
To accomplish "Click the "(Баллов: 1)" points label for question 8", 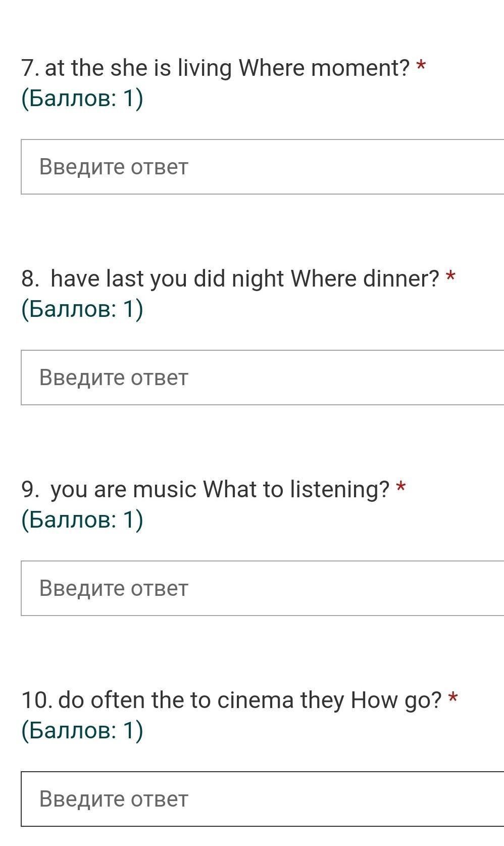I will 82,309.
